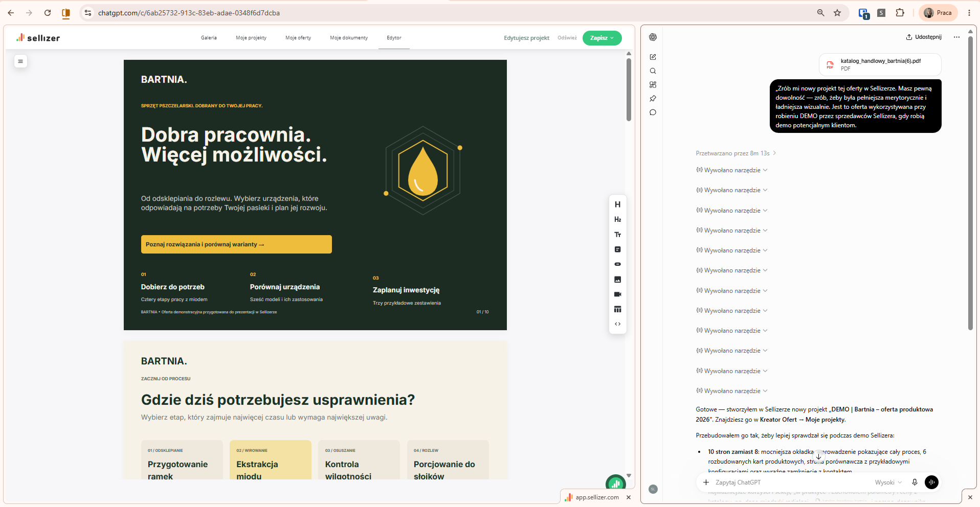The width and height of the screenshot is (980, 507).
Task: Click the honey drop hexagon illustration
Action: tap(423, 171)
